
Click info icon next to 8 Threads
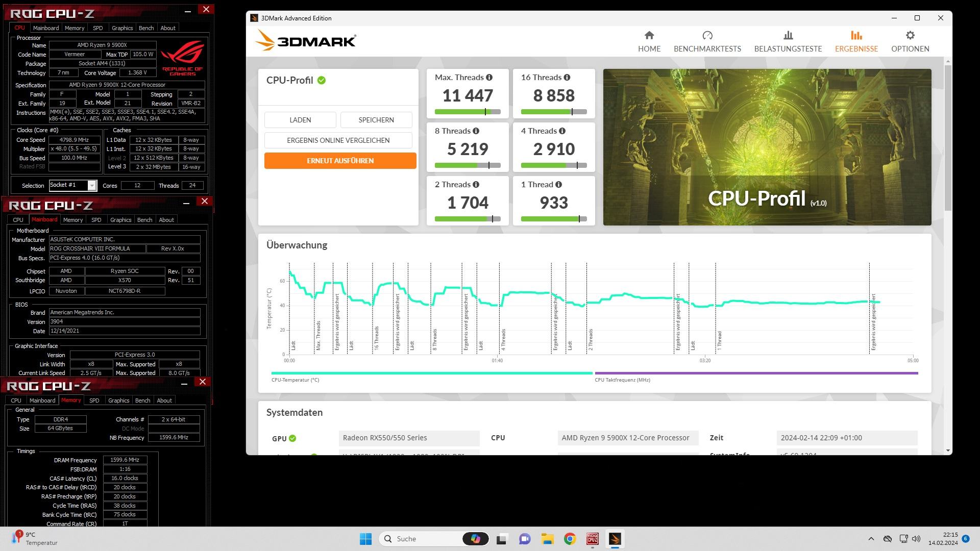[476, 131]
